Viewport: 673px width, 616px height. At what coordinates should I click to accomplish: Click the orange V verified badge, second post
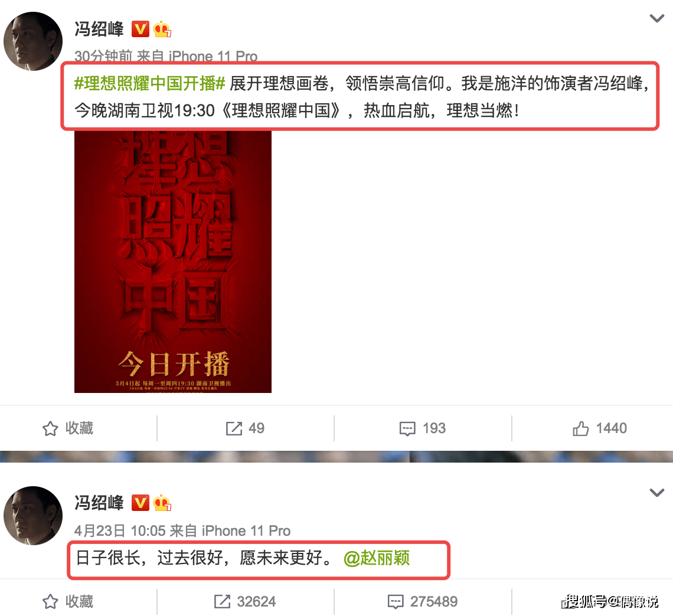[x=141, y=503]
